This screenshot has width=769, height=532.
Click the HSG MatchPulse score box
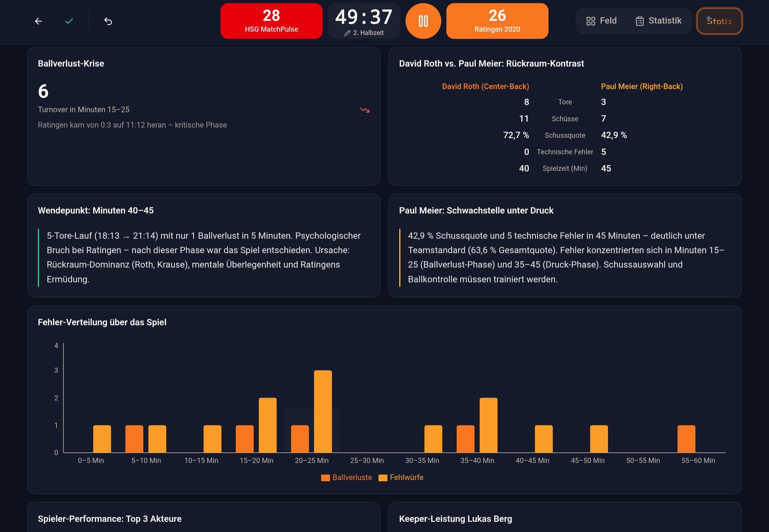pos(271,21)
